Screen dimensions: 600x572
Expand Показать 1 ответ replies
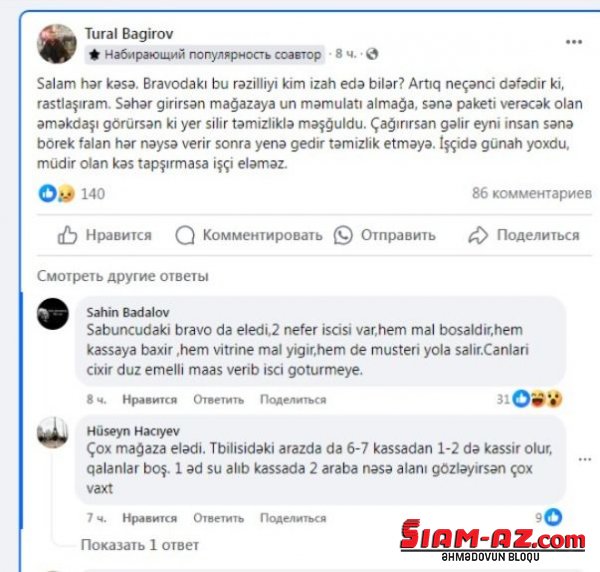pyautogui.click(x=140, y=544)
